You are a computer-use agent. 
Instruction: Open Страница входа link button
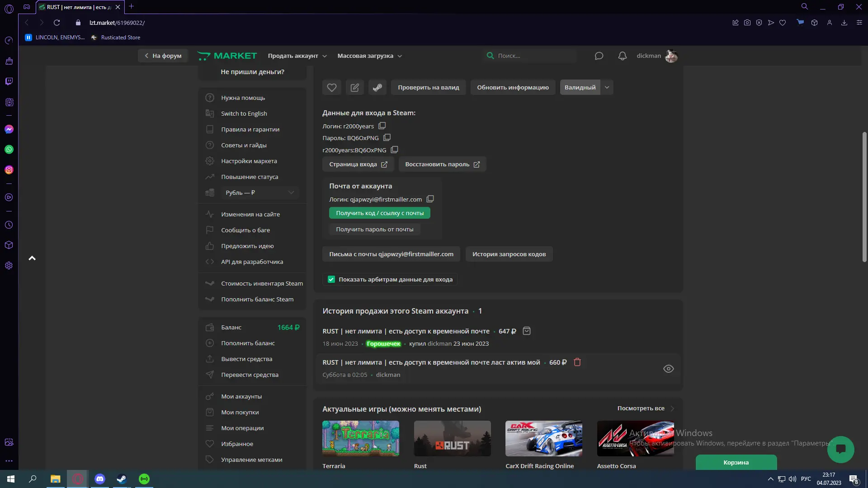[x=358, y=164]
